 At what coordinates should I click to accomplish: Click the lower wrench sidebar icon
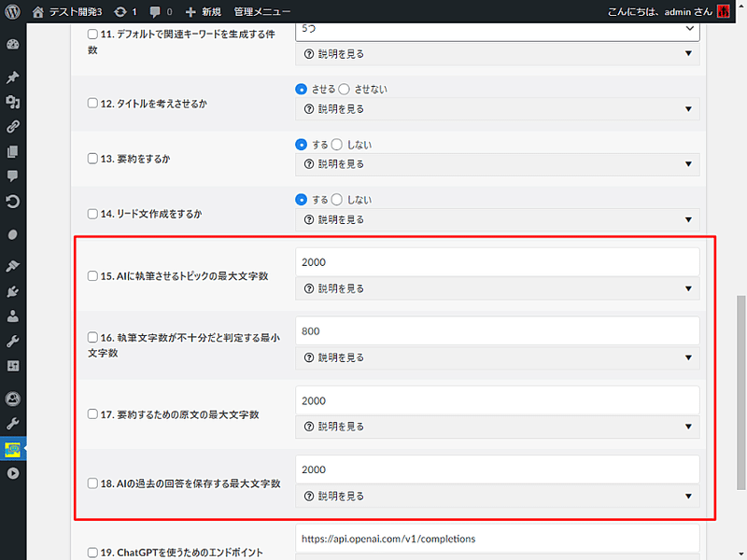coord(13,424)
